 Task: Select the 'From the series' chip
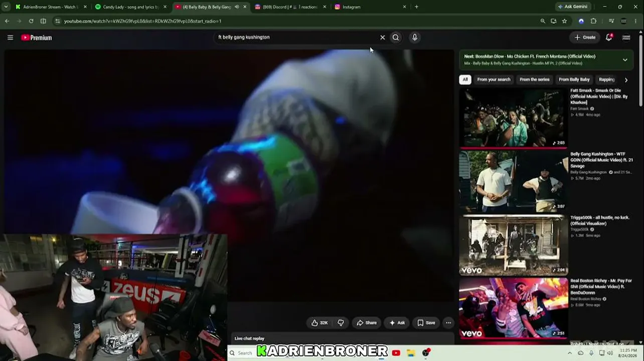(x=535, y=80)
